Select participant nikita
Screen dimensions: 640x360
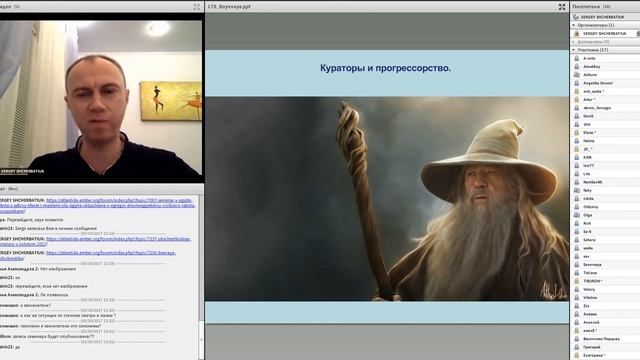pos(605,198)
